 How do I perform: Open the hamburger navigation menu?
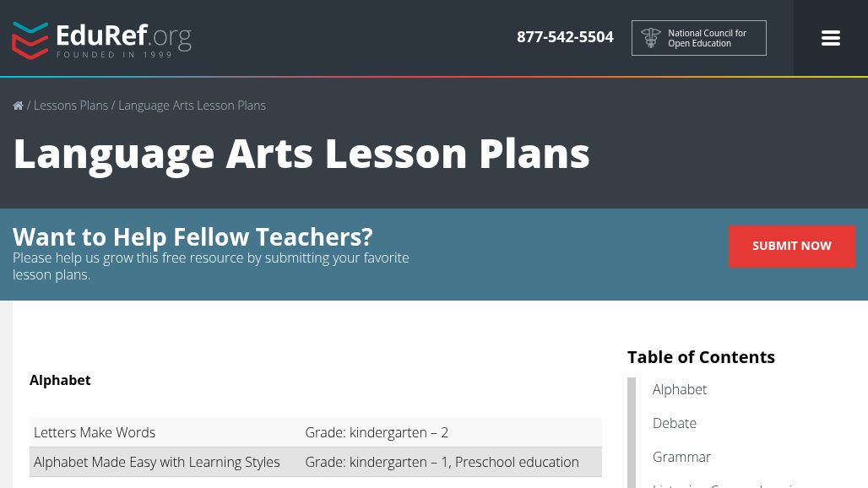tap(830, 38)
